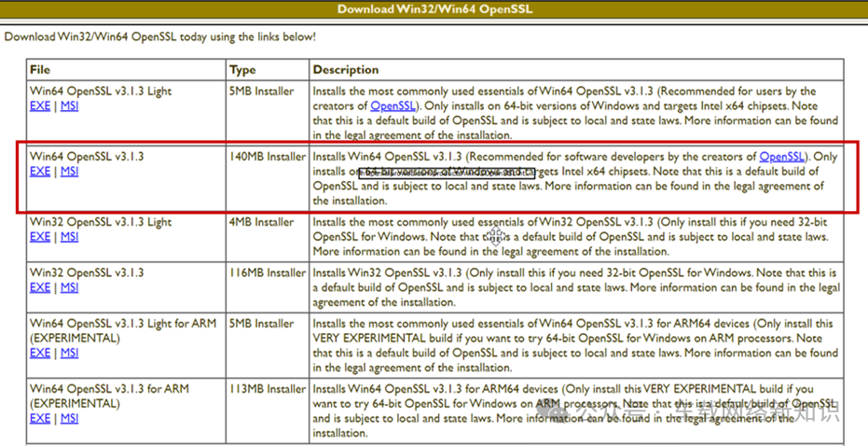Open OpenSSL link in software developers description

tap(782, 157)
